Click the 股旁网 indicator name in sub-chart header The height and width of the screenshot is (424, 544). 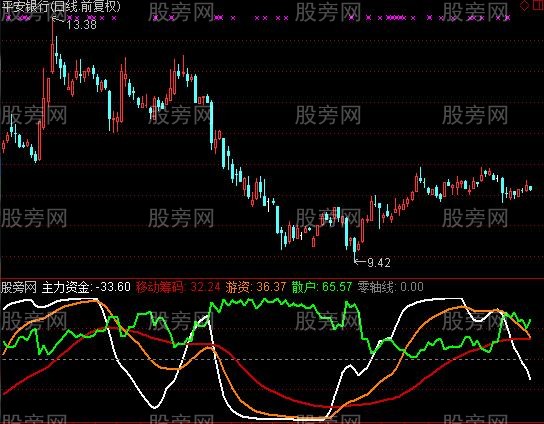pos(19,287)
